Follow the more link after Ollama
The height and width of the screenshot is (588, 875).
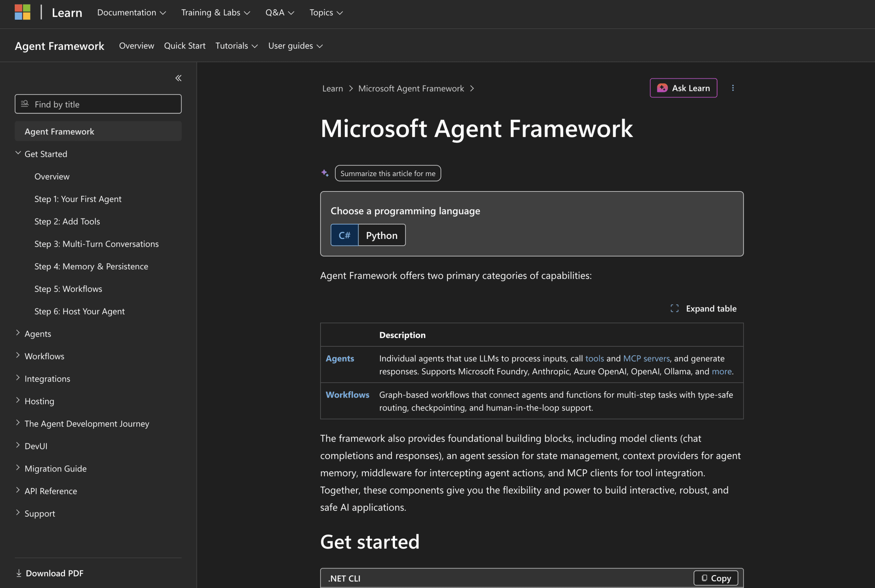click(722, 371)
